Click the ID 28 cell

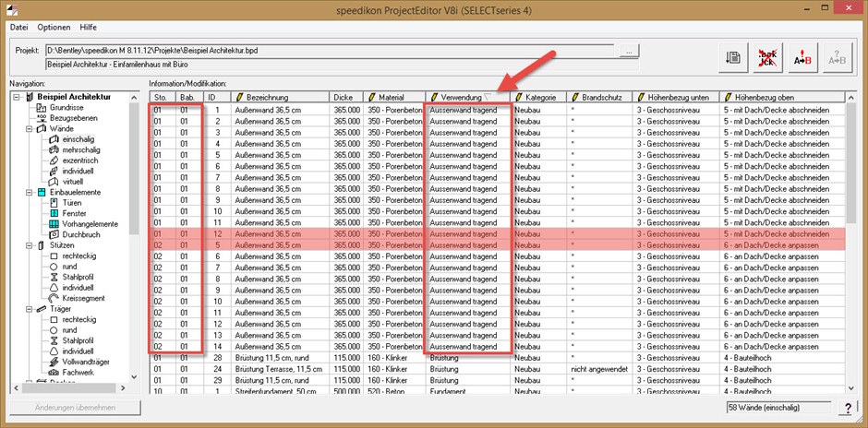(217, 358)
